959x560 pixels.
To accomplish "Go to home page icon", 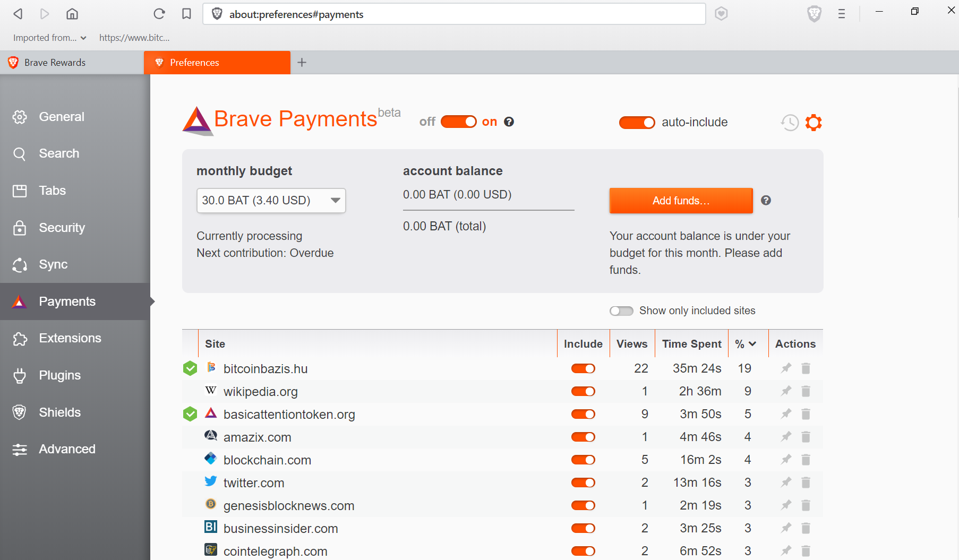I will 72,14.
